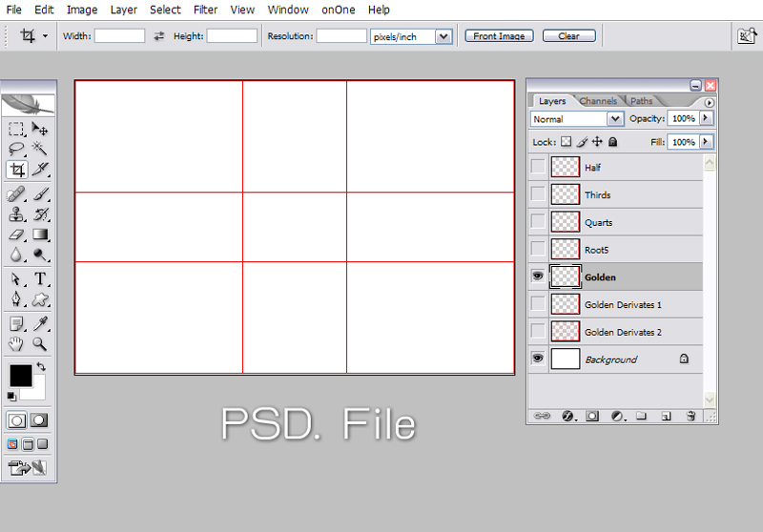Select the Hand tool

point(16,344)
